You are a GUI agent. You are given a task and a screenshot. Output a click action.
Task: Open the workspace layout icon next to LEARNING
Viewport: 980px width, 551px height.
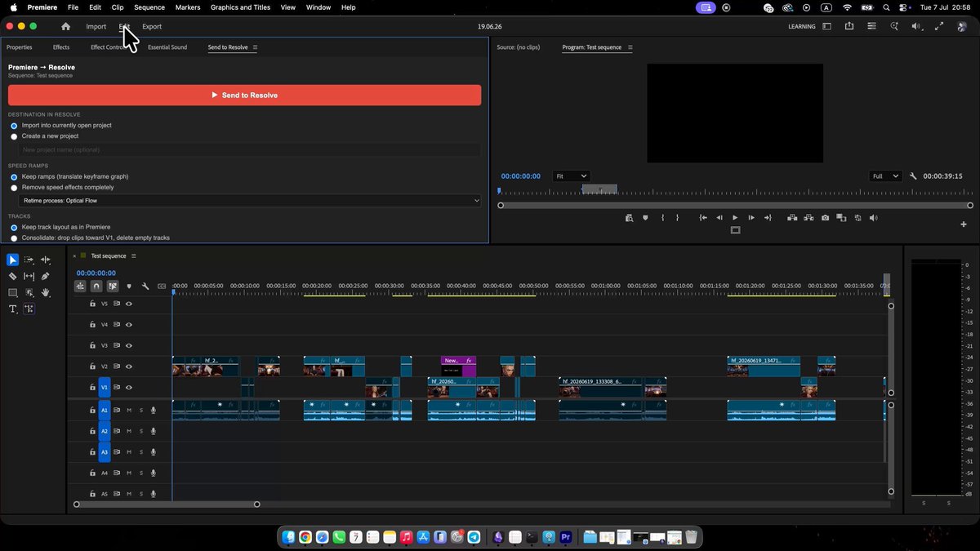[826, 26]
